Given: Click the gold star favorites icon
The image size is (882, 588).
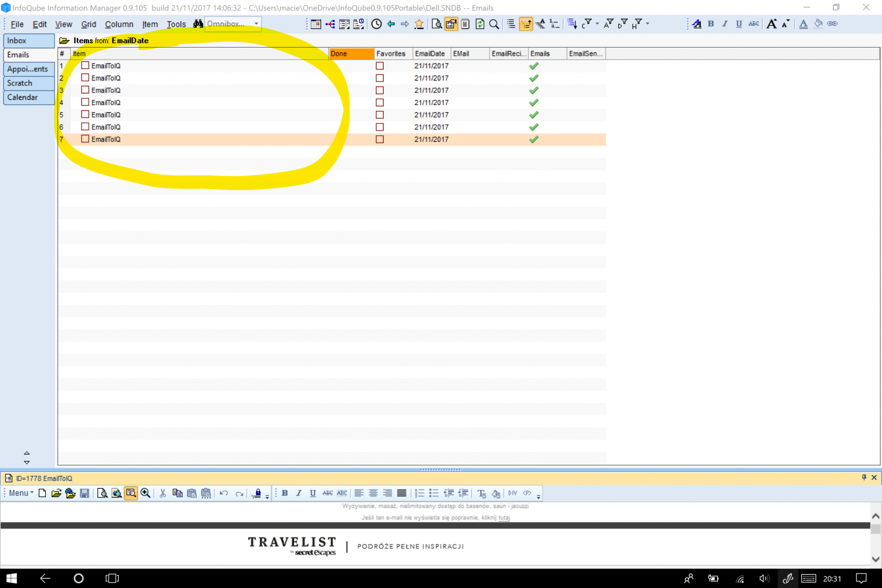Looking at the screenshot, I should (x=419, y=24).
